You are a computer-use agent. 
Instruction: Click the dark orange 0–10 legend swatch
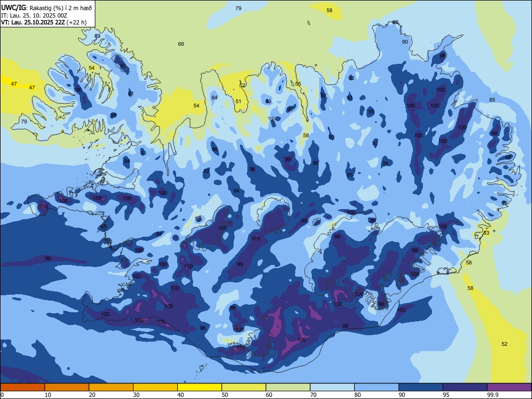[x=22, y=387]
